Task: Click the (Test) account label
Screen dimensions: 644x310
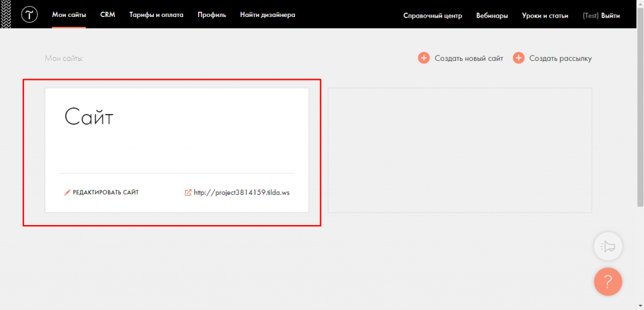Action: [591, 16]
